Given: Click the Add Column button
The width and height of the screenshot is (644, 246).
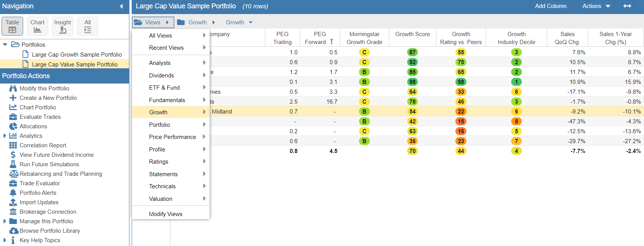Looking at the screenshot, I should (551, 6).
